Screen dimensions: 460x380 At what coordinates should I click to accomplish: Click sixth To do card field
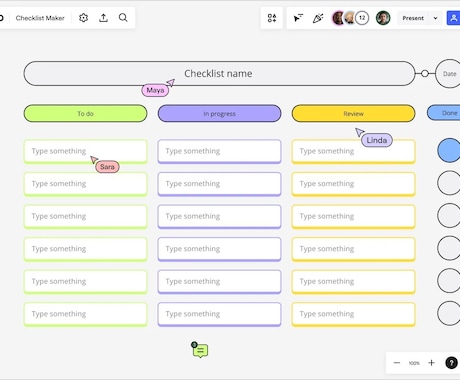[85, 314]
